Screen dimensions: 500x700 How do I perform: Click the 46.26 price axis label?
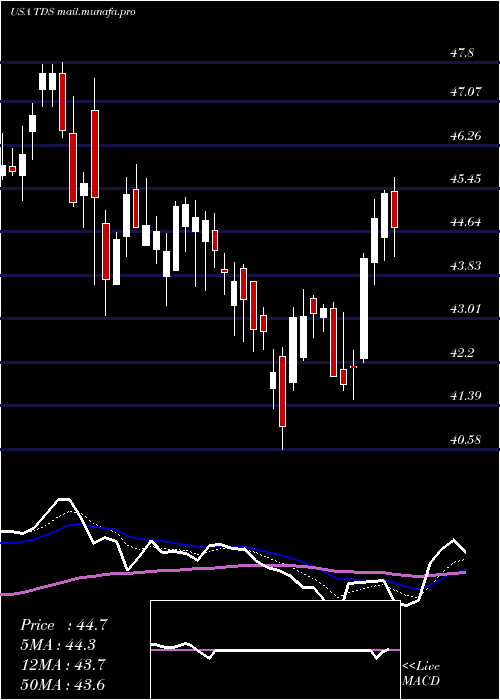pyautogui.click(x=465, y=136)
